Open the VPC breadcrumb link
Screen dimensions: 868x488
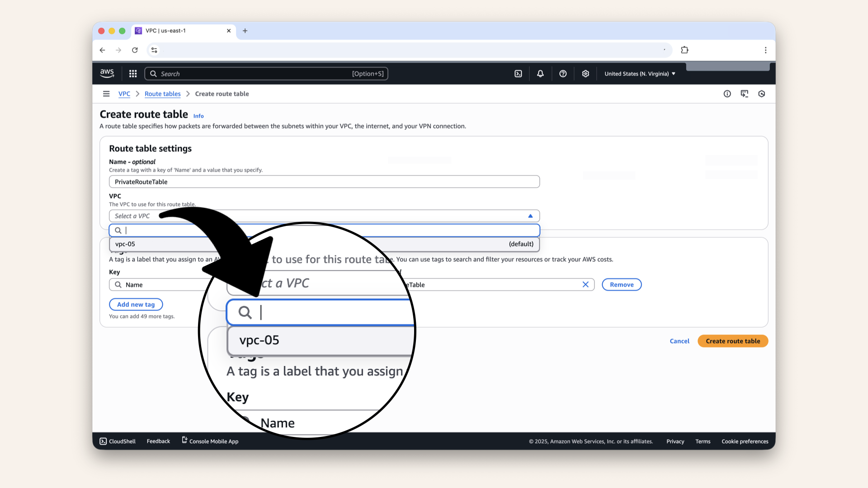point(124,94)
